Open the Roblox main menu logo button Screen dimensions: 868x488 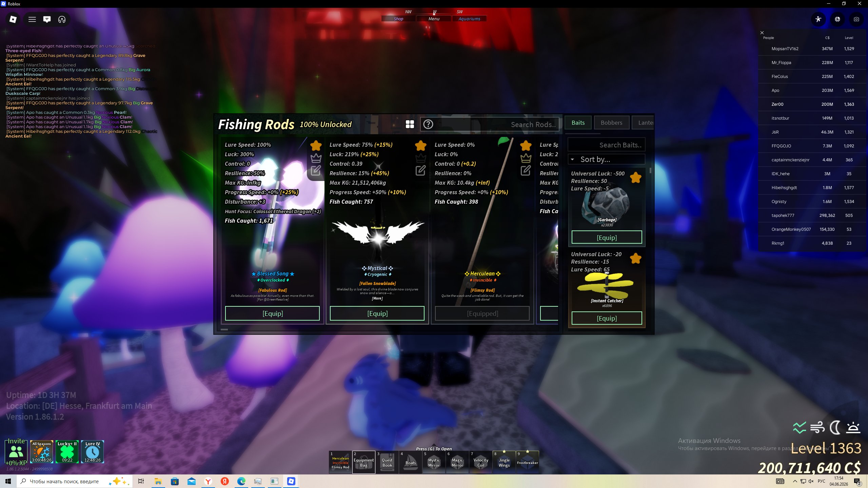(13, 19)
